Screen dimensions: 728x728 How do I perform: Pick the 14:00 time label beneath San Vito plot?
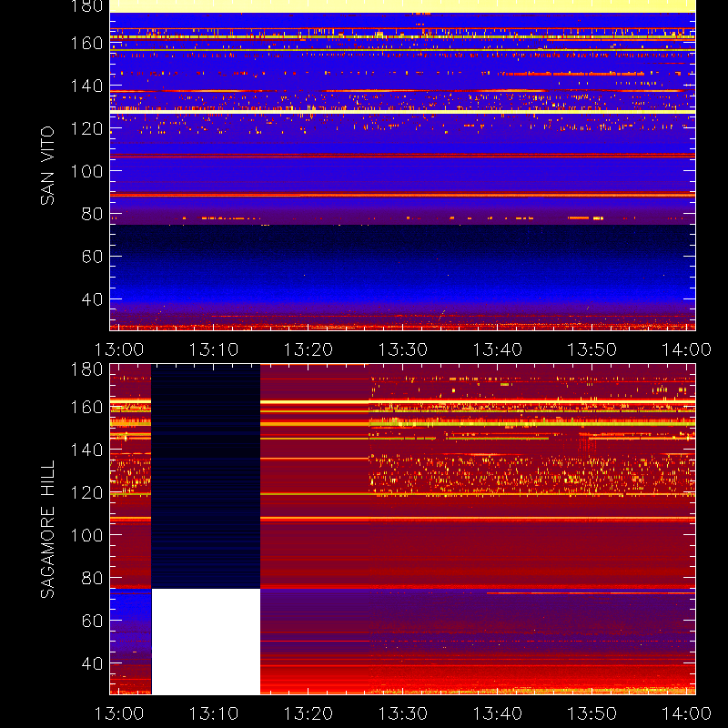coord(687,349)
